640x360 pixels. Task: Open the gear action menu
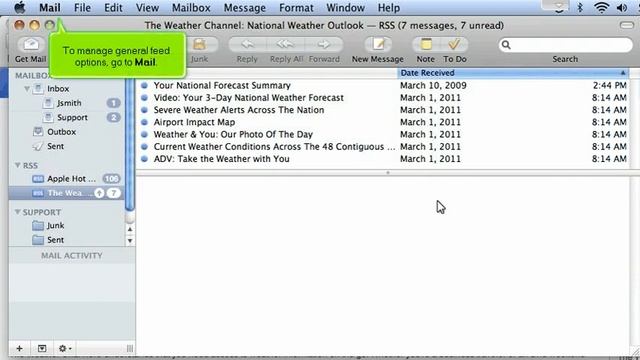click(64, 348)
